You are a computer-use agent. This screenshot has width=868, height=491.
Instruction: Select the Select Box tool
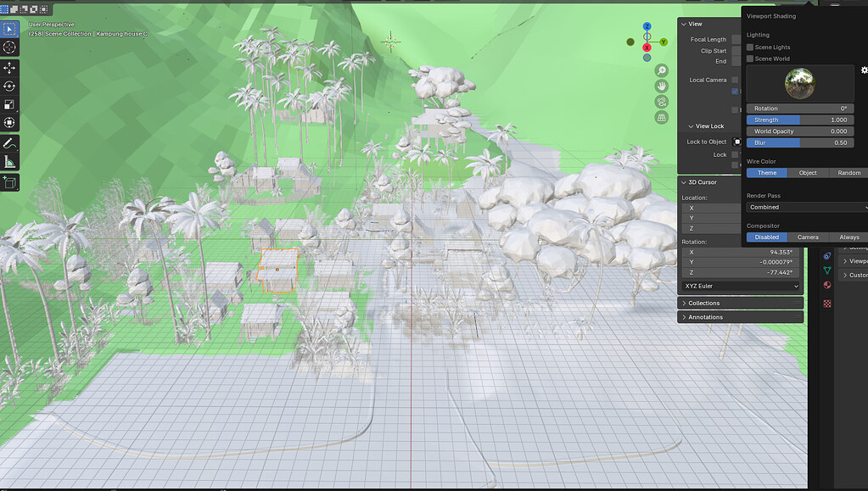coord(9,29)
